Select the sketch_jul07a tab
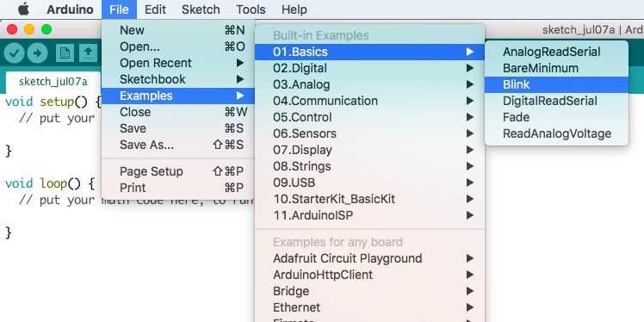This screenshot has height=322, width=644. point(53,82)
